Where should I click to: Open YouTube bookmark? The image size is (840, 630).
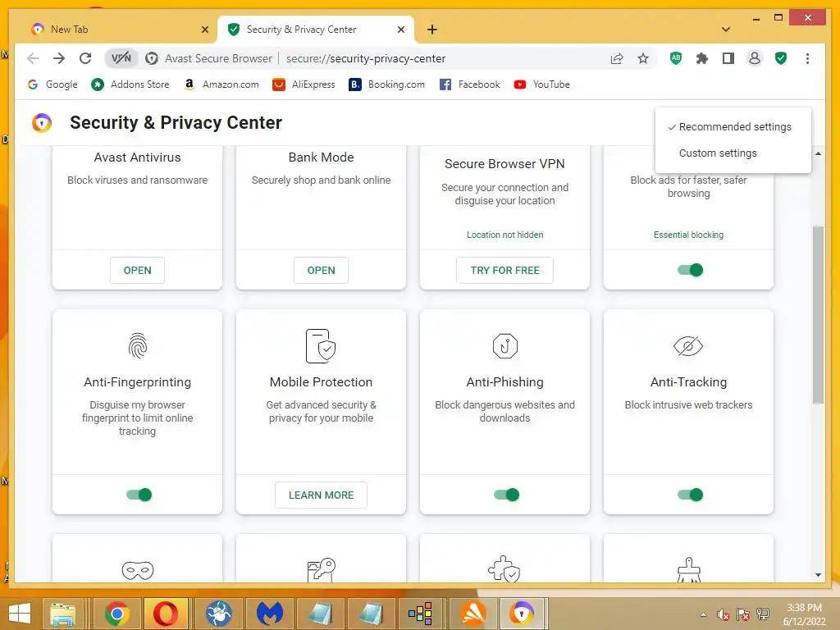(x=541, y=84)
